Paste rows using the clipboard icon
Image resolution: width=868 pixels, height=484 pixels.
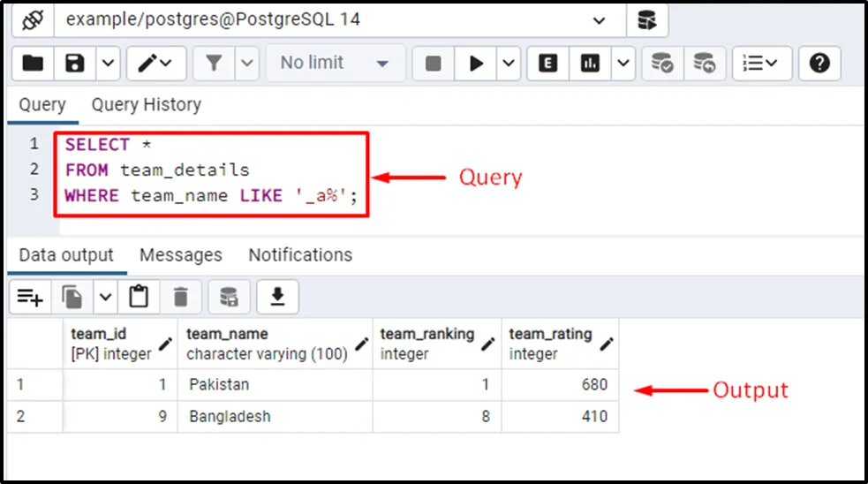[139, 298]
